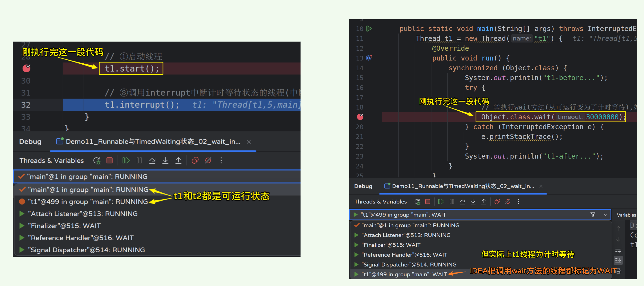This screenshot has width=644, height=286.
Task: Select "Finalizer"@515 WAIT thread on right
Action: pyautogui.click(x=391, y=245)
